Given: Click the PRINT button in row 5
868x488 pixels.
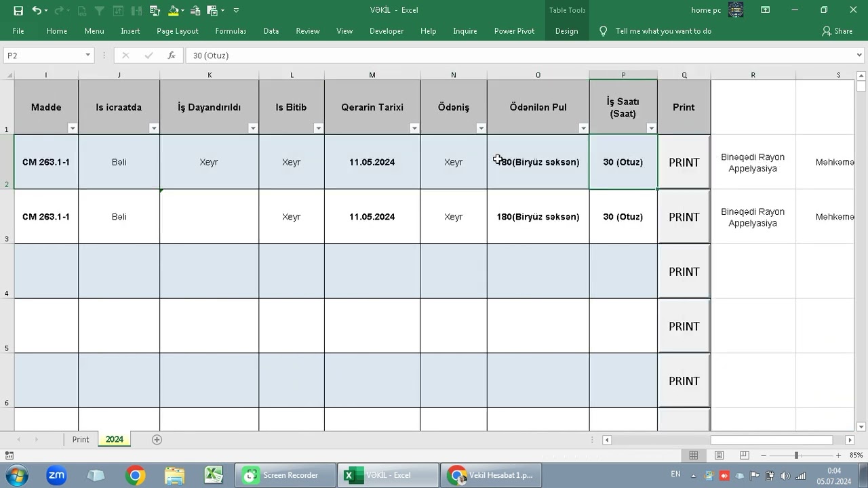Looking at the screenshot, I should pyautogui.click(x=684, y=327).
